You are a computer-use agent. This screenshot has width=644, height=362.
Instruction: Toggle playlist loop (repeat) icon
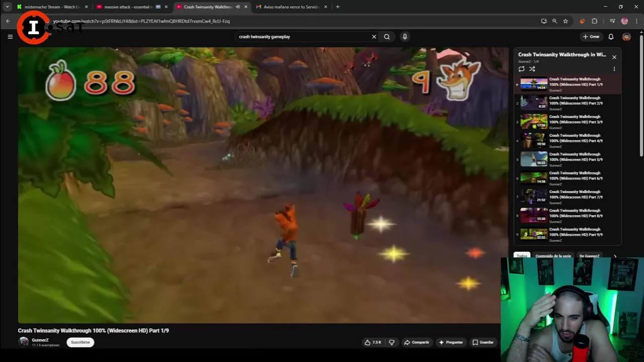pyautogui.click(x=522, y=69)
